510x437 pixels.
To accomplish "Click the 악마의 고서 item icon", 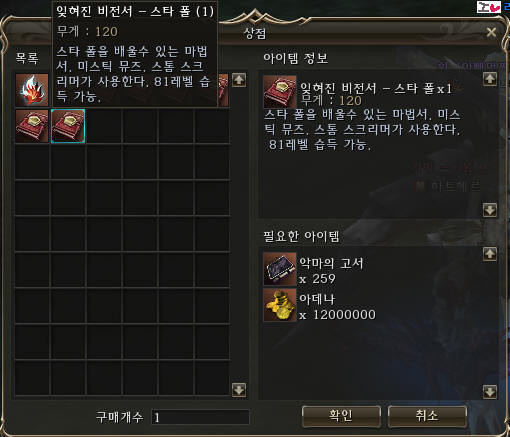I will tap(280, 269).
